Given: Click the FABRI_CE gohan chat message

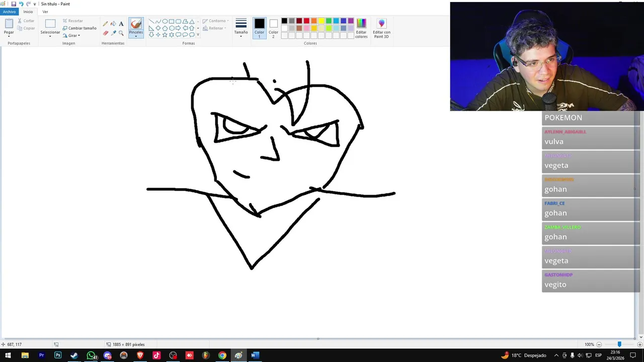Looking at the screenshot, I should [590, 209].
